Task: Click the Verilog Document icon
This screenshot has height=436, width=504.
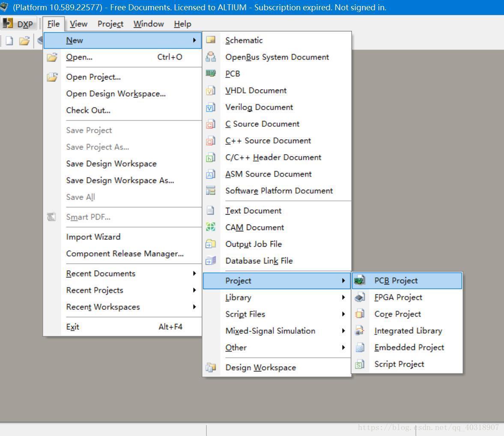Action: [211, 107]
